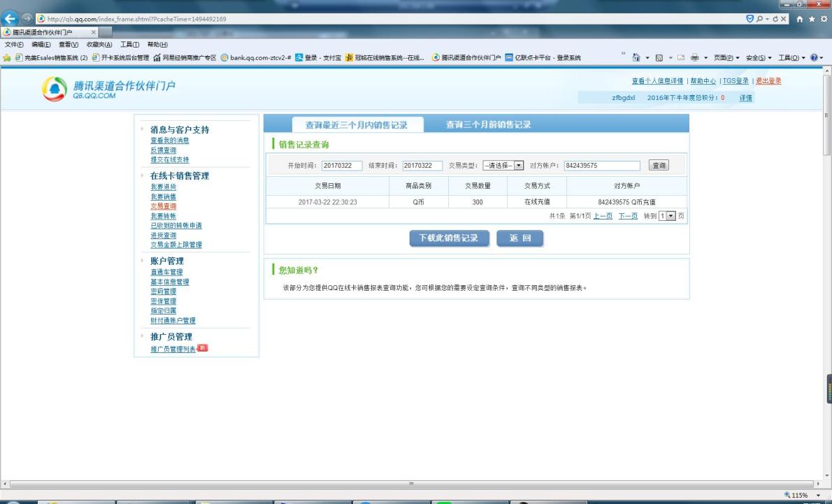Screen dimensions: 832x504
Task: Click the 上一页 pagination link
Action: pyautogui.click(x=603, y=216)
